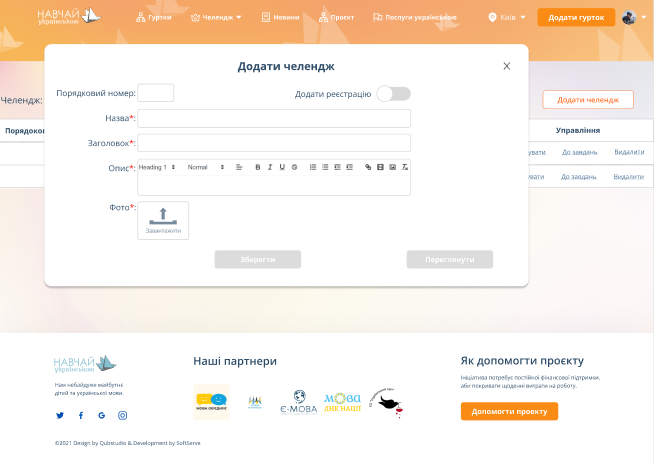Go to Гуртки in top navigation
654x463 pixels.
[x=154, y=18]
